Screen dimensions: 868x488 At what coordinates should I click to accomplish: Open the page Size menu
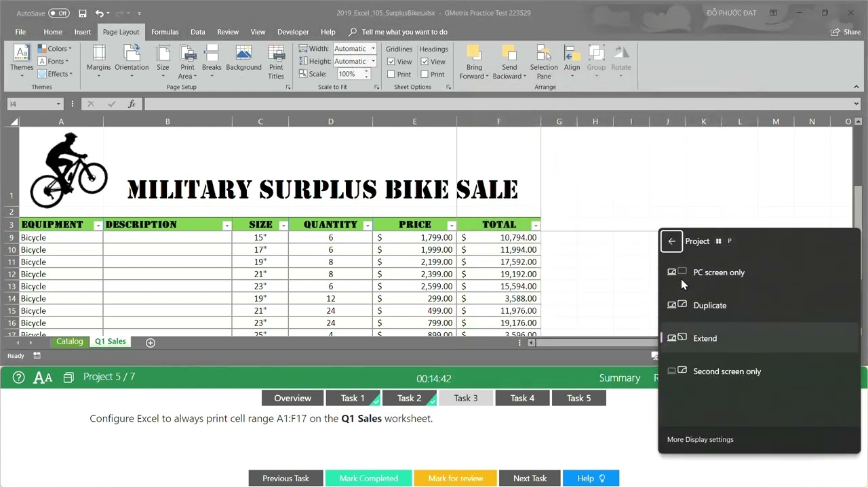pyautogui.click(x=163, y=62)
